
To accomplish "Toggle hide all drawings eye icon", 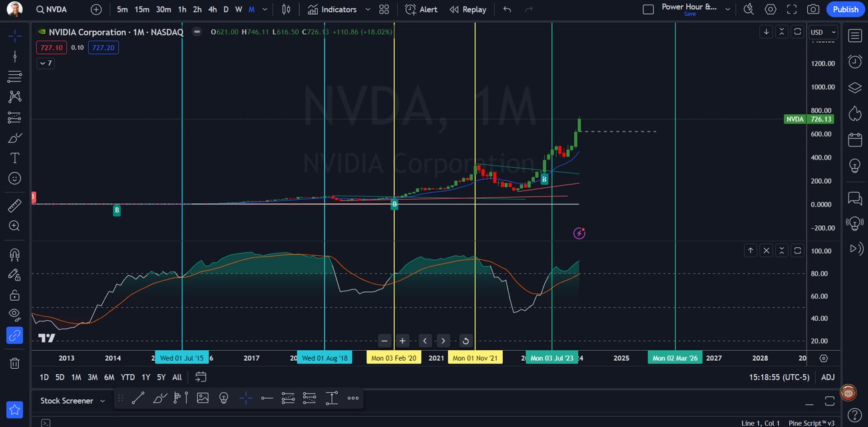I will [15, 315].
